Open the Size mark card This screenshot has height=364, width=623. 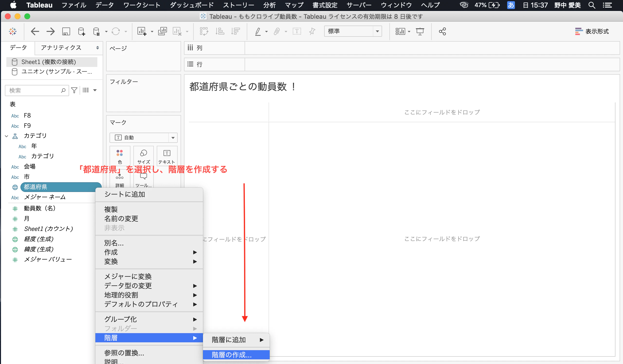pos(143,156)
